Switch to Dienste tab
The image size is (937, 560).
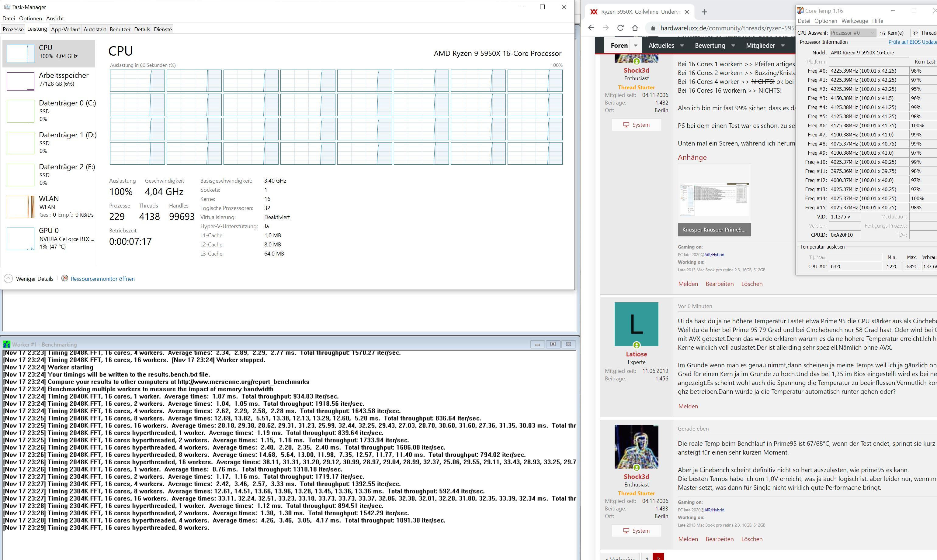pos(163,29)
